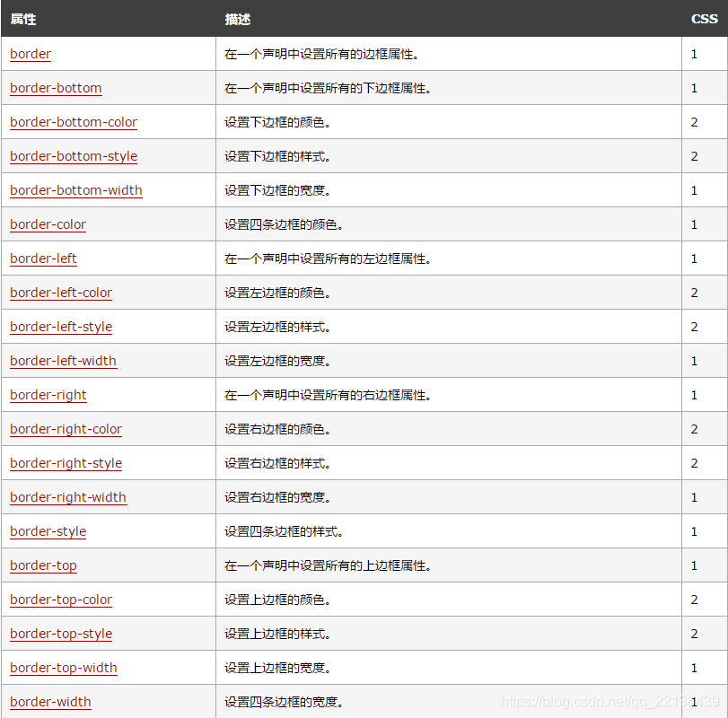This screenshot has width=728, height=718.
Task: Follow the border-right-style link
Action: 66,463
